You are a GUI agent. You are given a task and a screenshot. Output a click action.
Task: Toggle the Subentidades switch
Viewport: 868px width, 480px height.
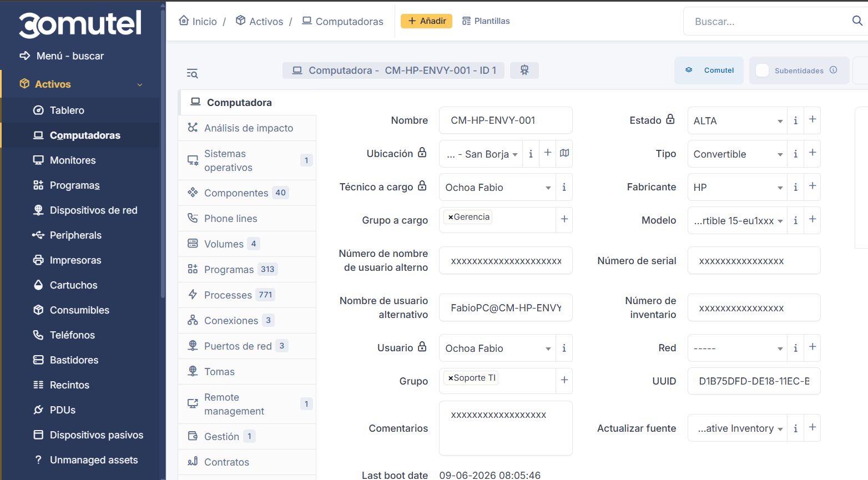(763, 70)
